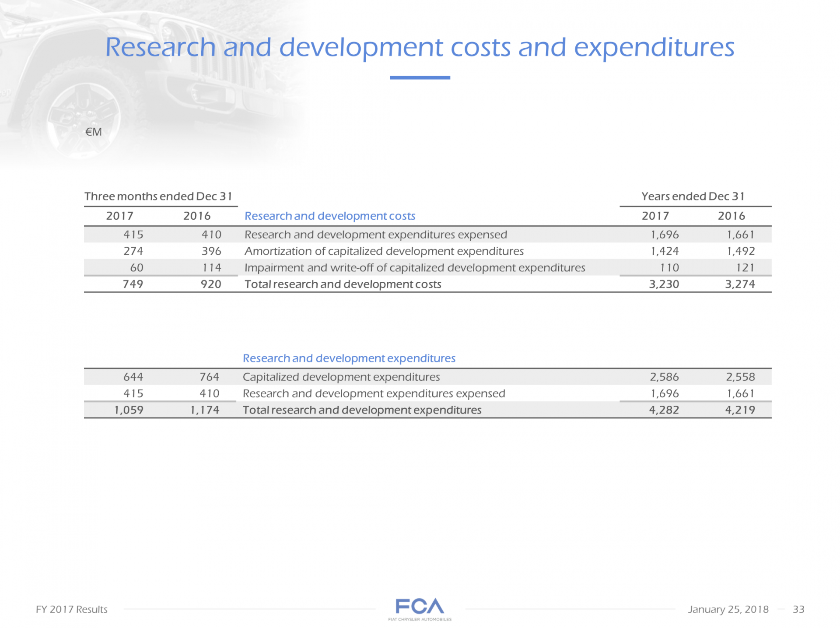Select the 'Years ended Dec 31' header
The height and width of the screenshot is (628, 840).
click(693, 196)
